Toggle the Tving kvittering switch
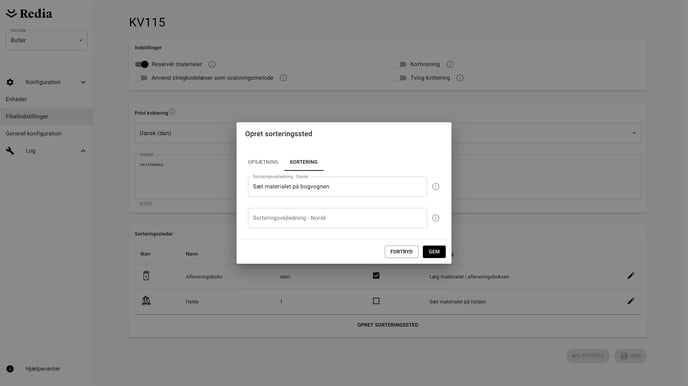The height and width of the screenshot is (386, 688). pos(401,78)
